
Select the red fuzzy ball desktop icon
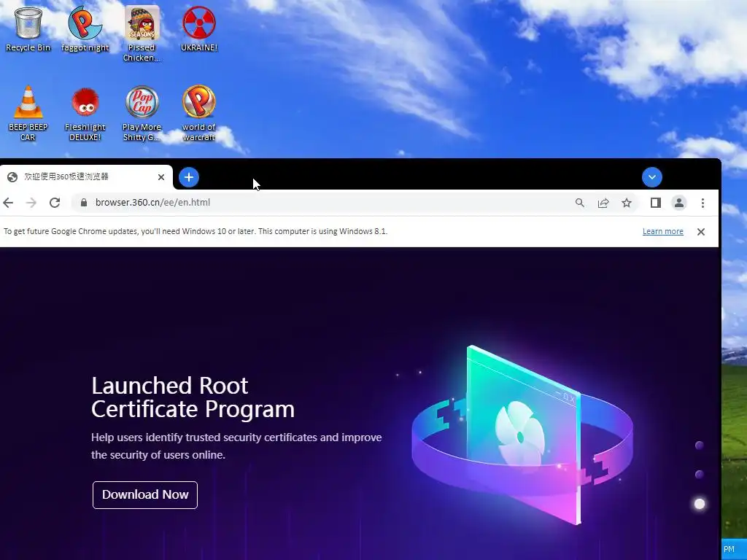point(85,113)
